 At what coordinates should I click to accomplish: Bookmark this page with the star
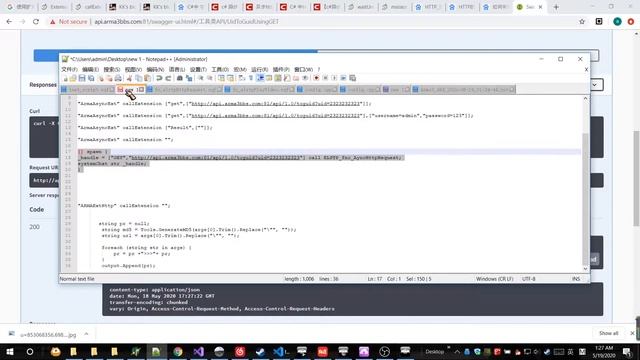(582, 22)
